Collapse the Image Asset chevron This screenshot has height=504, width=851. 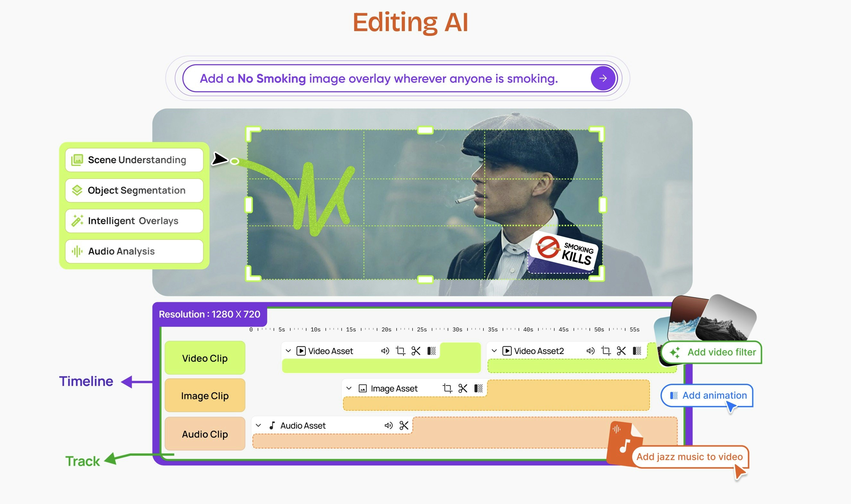pyautogui.click(x=349, y=388)
